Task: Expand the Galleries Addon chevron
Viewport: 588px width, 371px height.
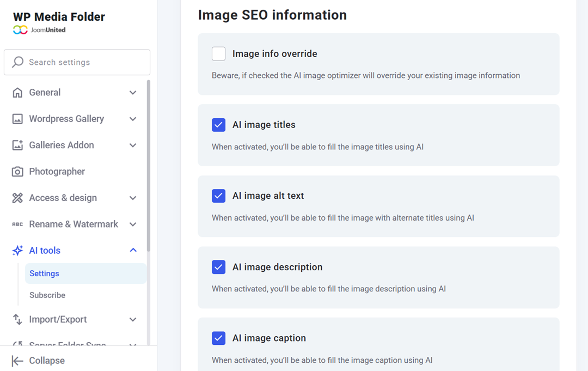Action: 133,145
